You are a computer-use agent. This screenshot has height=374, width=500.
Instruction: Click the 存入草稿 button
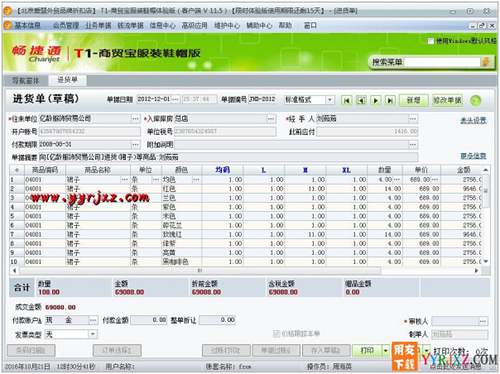326,350
